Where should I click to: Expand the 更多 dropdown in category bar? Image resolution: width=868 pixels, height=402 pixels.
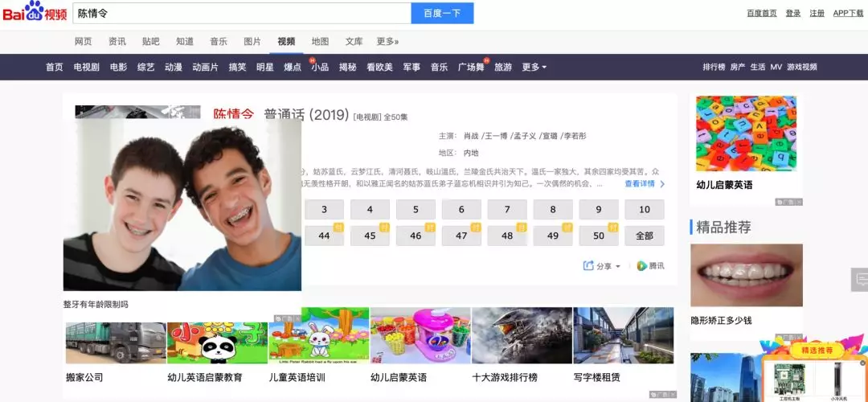click(x=534, y=67)
